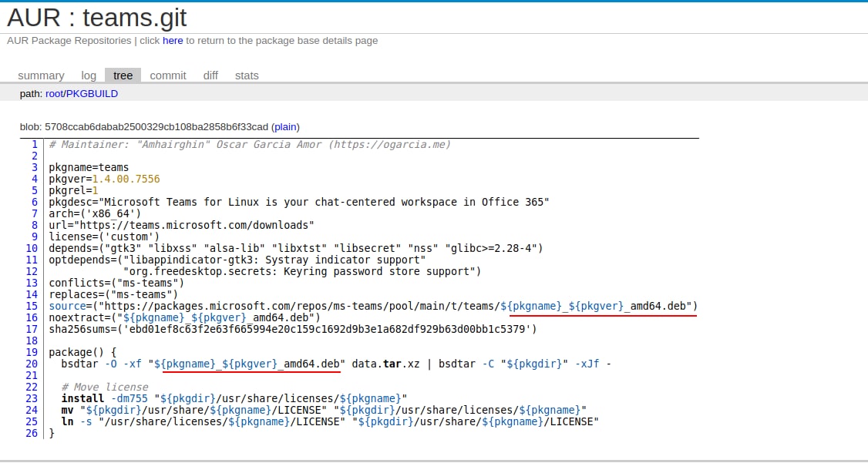Jump to line number 6
868x463 pixels.
(x=35, y=202)
